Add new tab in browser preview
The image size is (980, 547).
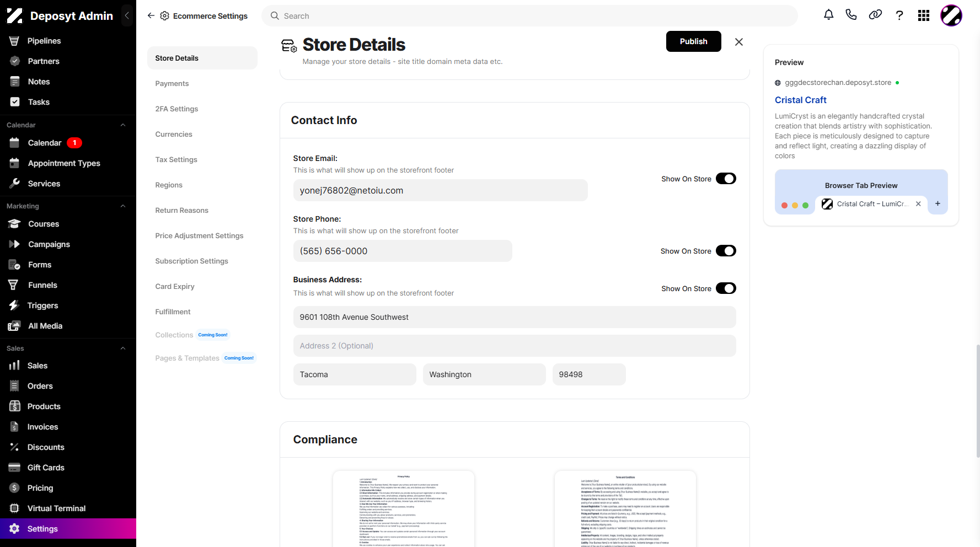coord(938,203)
